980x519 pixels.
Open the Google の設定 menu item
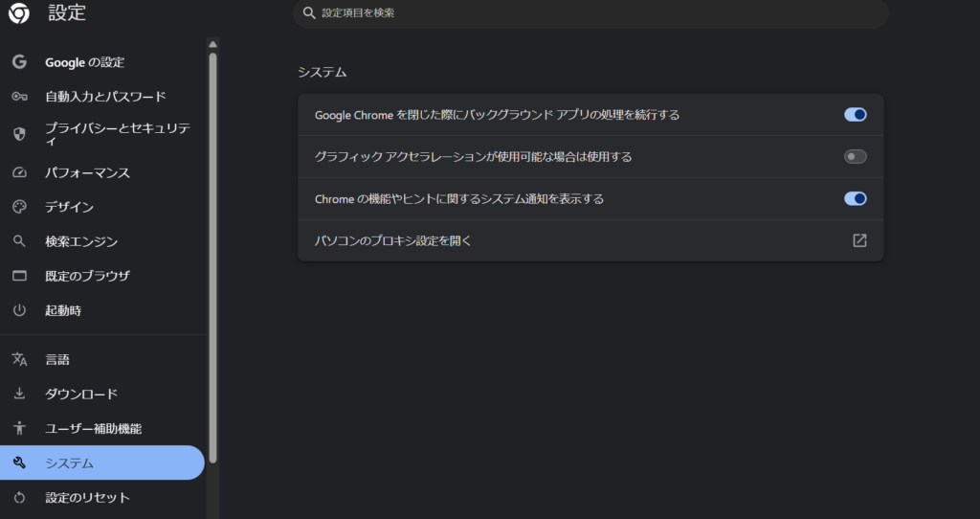(102, 62)
